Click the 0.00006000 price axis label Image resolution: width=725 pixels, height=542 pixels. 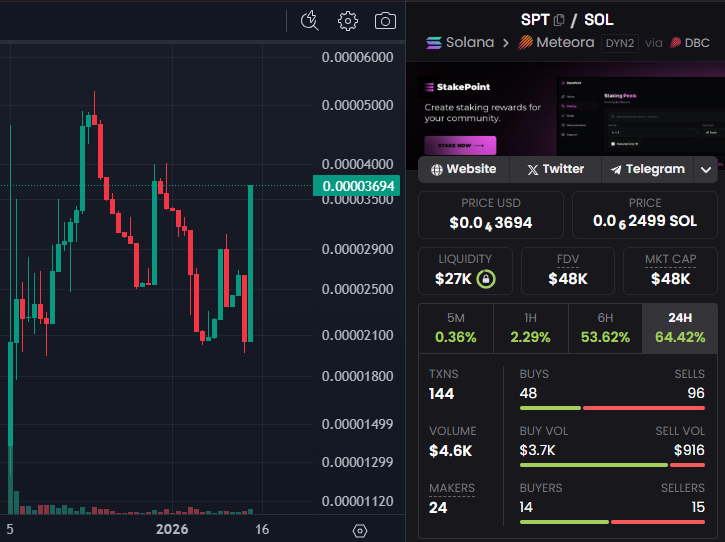[357, 57]
